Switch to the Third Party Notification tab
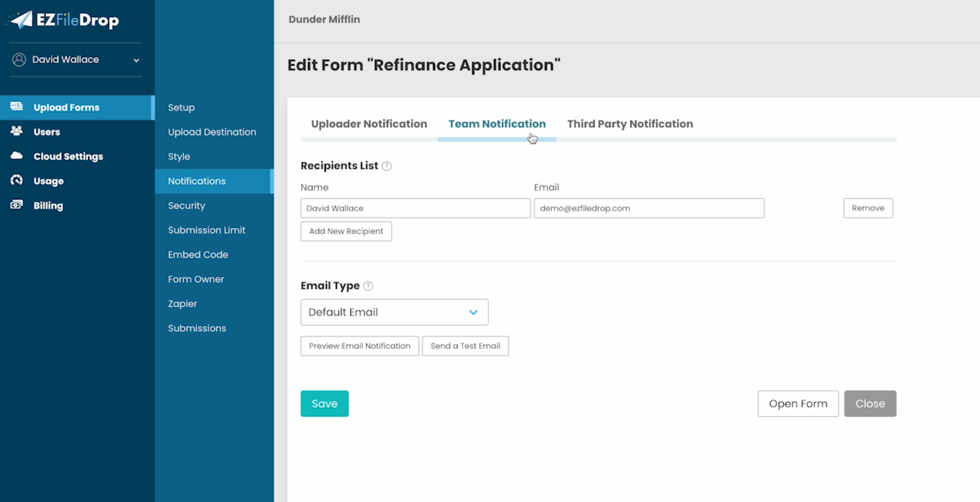This screenshot has height=502, width=980. point(630,124)
